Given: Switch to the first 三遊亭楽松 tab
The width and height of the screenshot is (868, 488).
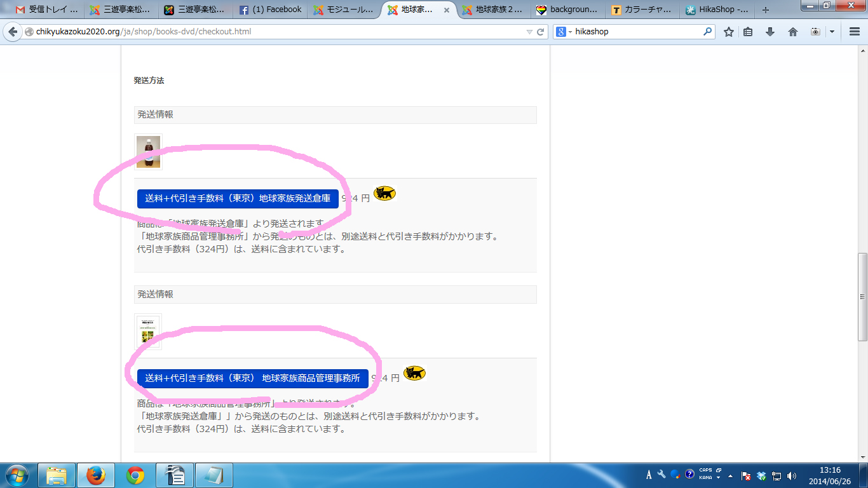Looking at the screenshot, I should tap(121, 10).
